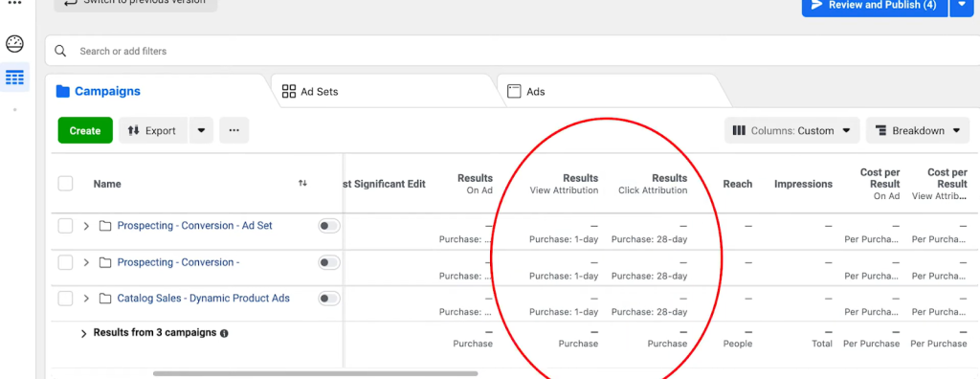Image resolution: width=980 pixels, height=379 pixels.
Task: Toggle the Catalog Sales campaign switch
Action: pyautogui.click(x=329, y=299)
